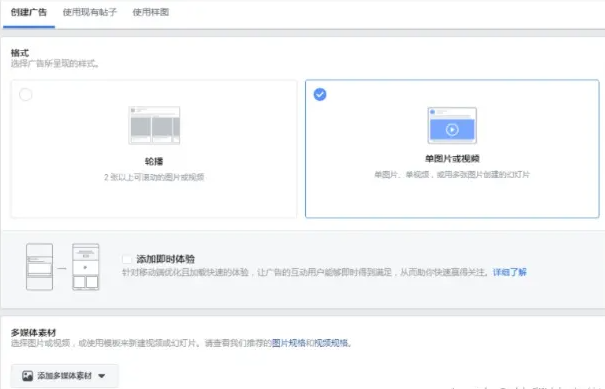The image size is (605, 389).
Task: Click the 轮播 format title text
Action: [x=154, y=161]
